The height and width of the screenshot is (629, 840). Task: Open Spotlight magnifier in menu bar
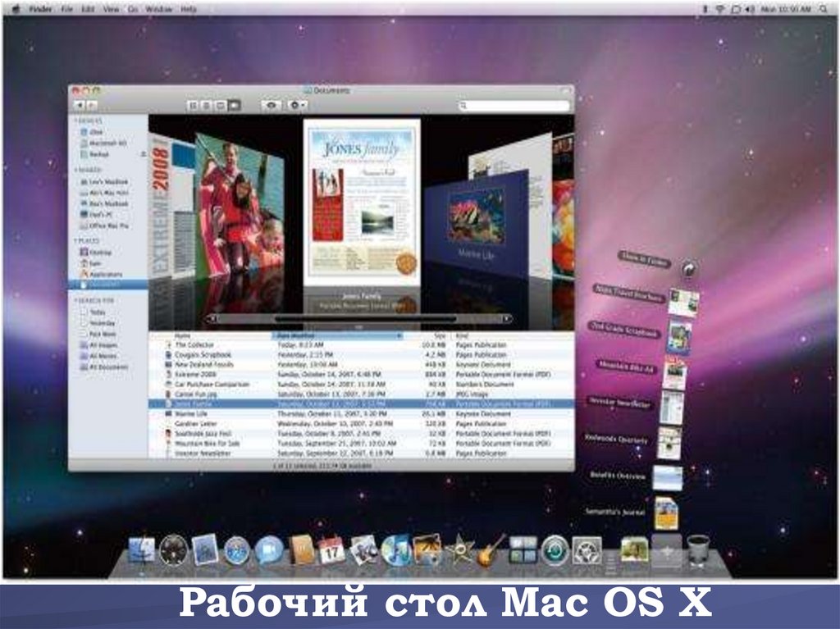[x=824, y=9]
